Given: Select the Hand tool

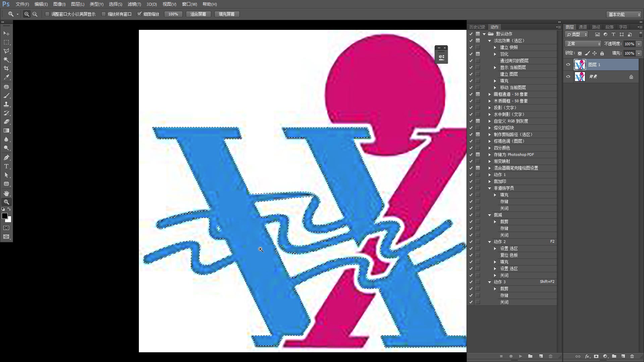Looking at the screenshot, I should click(6, 193).
